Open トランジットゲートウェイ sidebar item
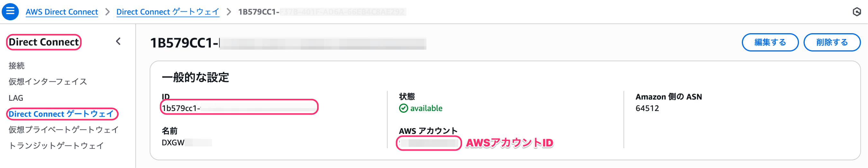The height and width of the screenshot is (168, 868). coord(56,146)
